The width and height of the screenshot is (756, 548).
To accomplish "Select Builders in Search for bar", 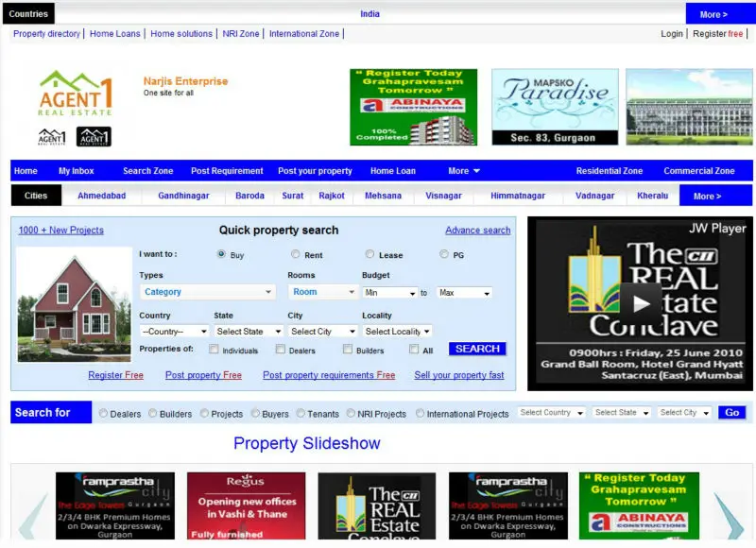I will point(153,413).
